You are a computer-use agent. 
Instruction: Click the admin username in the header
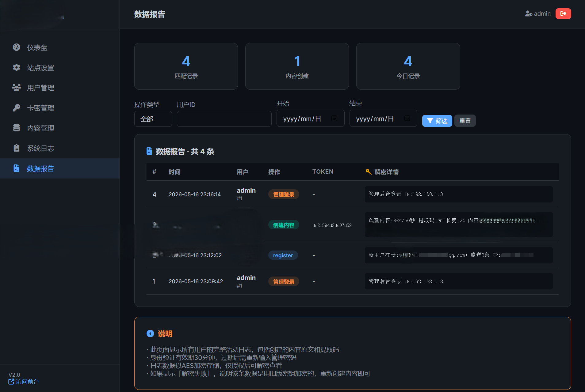pos(542,14)
